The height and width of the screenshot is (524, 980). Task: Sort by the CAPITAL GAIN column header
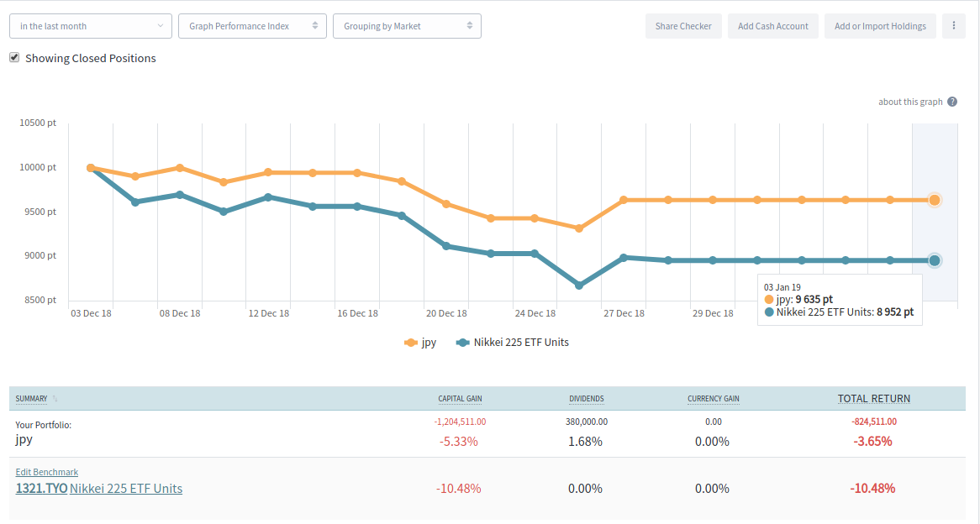pos(460,399)
